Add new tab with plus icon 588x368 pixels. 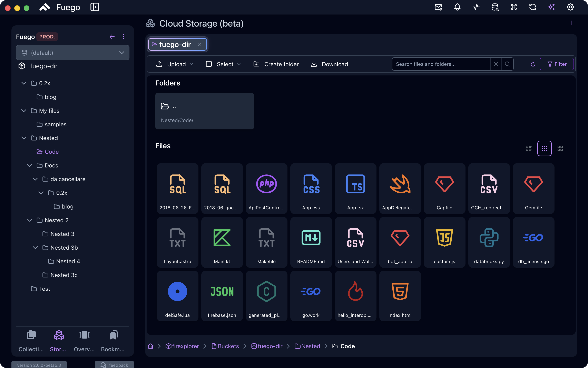point(571,23)
